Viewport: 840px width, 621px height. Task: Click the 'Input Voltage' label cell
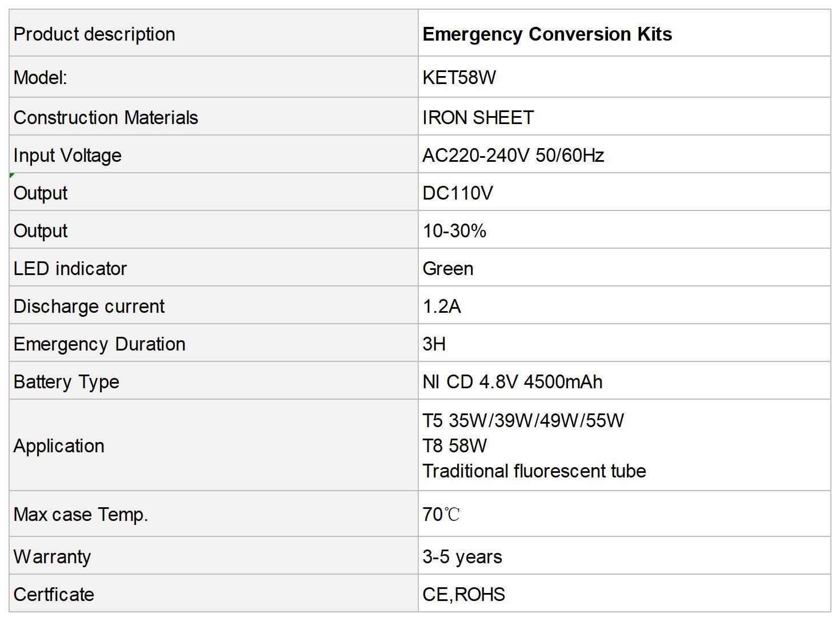pyautogui.click(x=214, y=154)
